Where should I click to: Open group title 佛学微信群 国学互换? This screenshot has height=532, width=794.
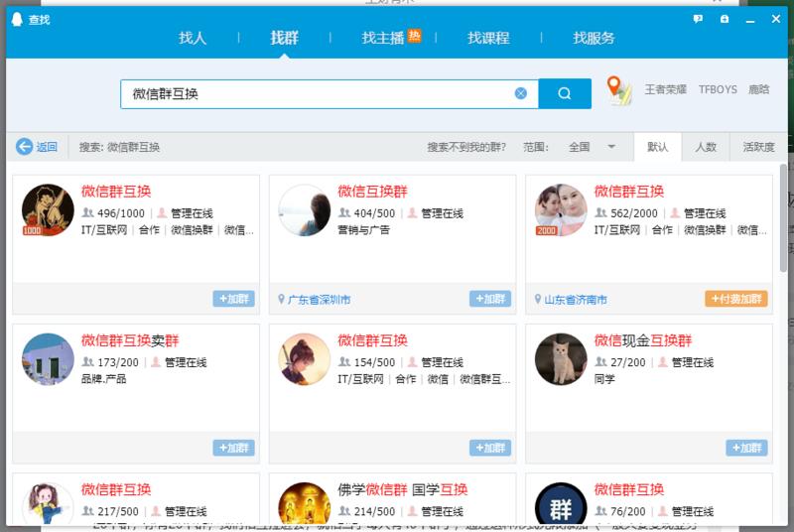[403, 489]
